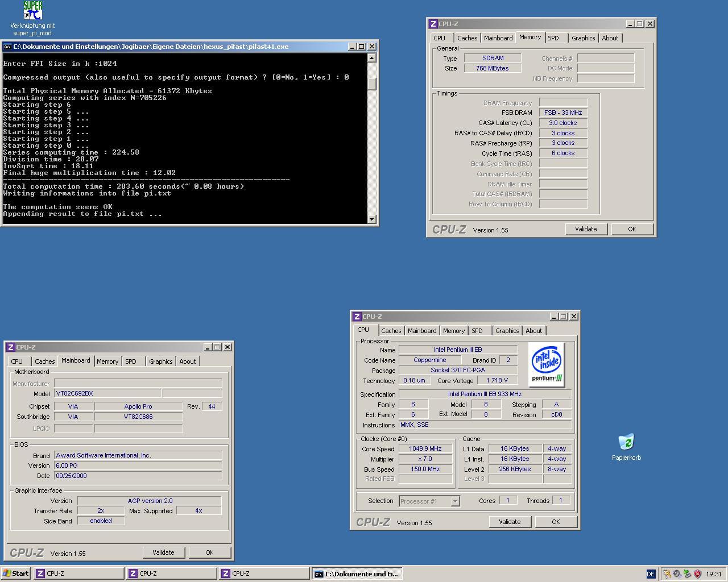
Task: Activate the second CPU-Z taskbar button
Action: 172,573
